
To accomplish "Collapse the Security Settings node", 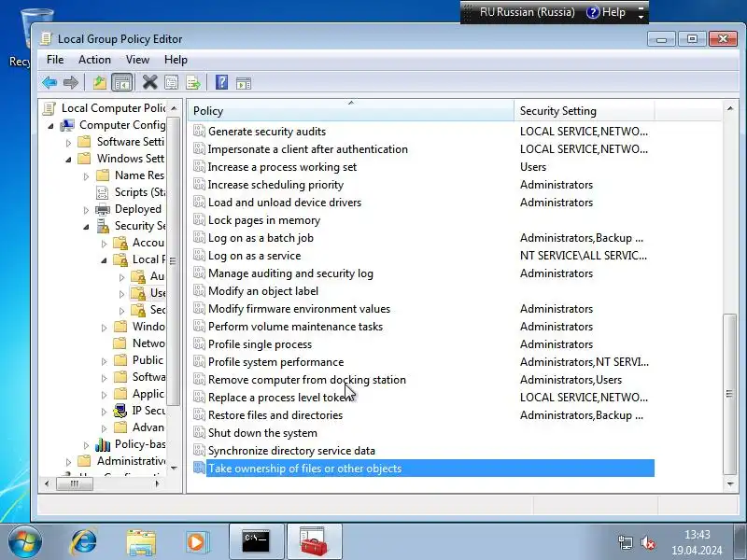I will click(x=86, y=227).
